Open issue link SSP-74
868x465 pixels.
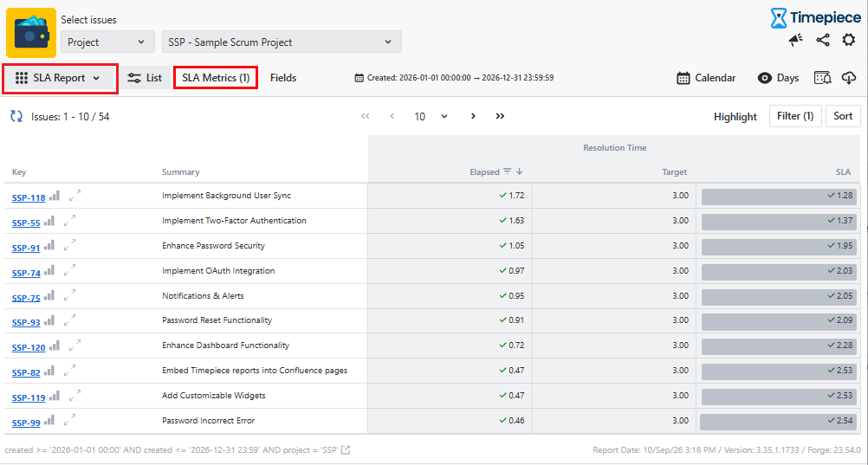click(26, 273)
